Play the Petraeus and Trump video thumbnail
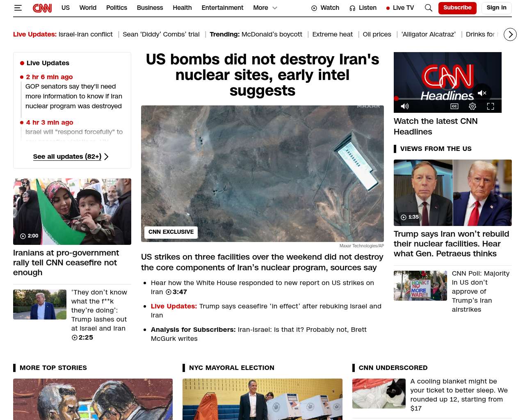Viewport: 525px width, 420px height. click(453, 193)
